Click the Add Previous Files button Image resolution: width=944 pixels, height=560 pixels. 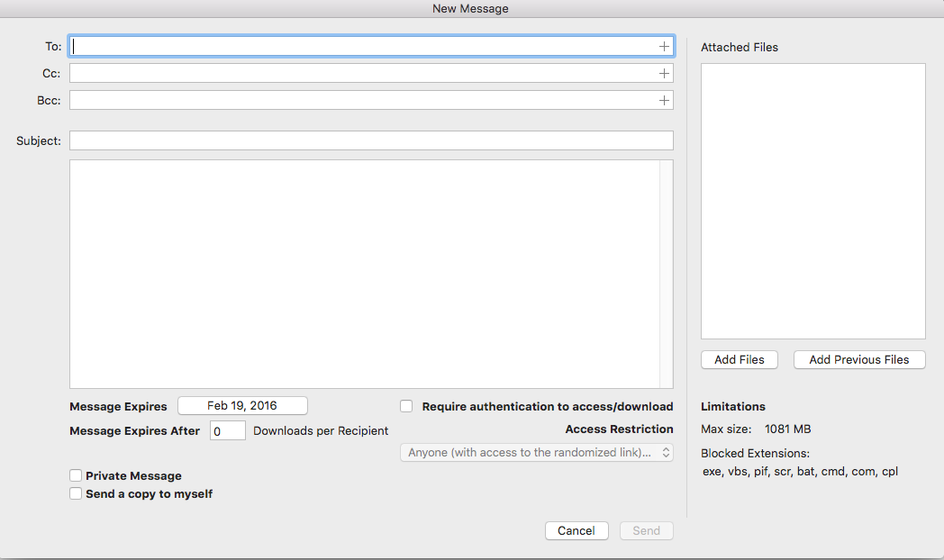pyautogui.click(x=858, y=359)
